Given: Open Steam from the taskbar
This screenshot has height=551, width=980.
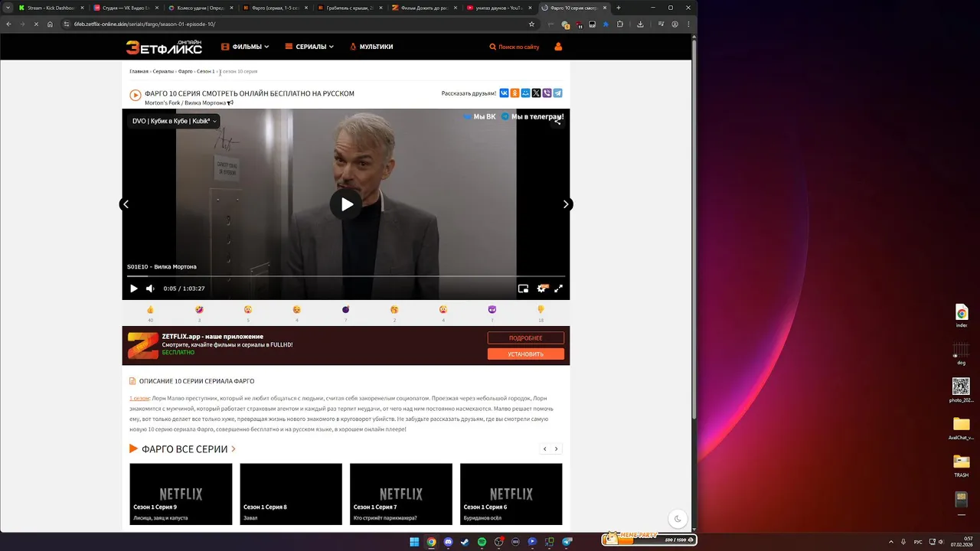Looking at the screenshot, I should coord(465,542).
